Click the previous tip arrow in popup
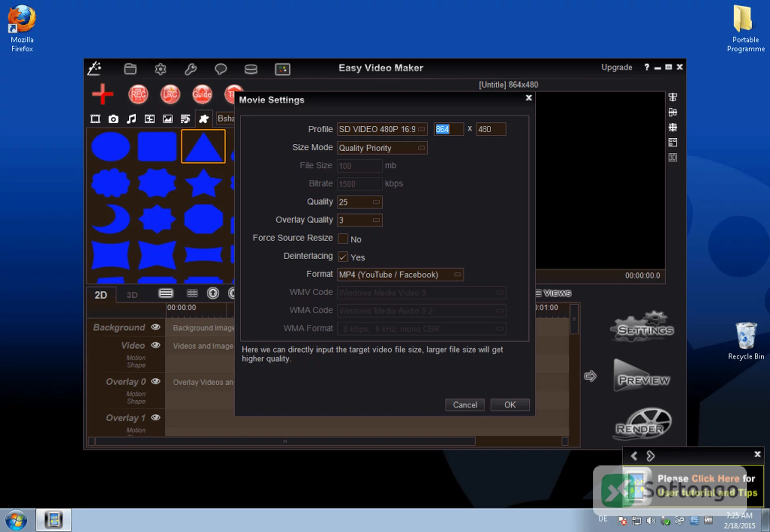Screen dimensions: 770x532 [x=634, y=456]
